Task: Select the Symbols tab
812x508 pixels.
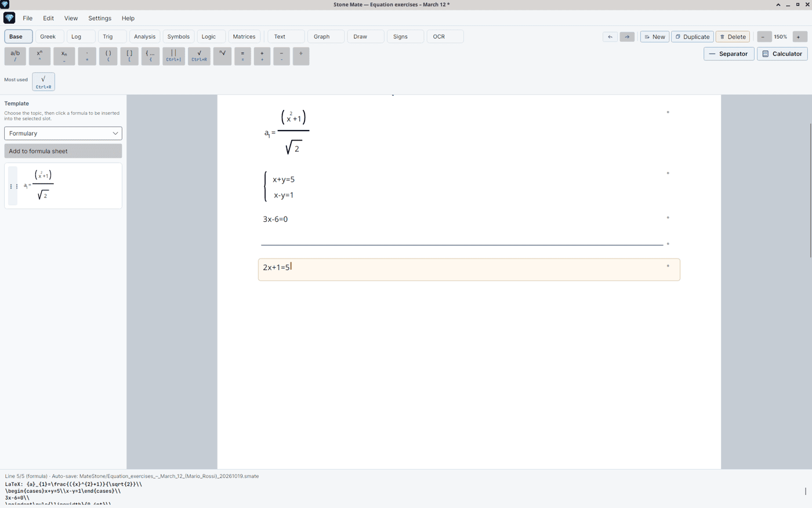Action: [x=179, y=37]
